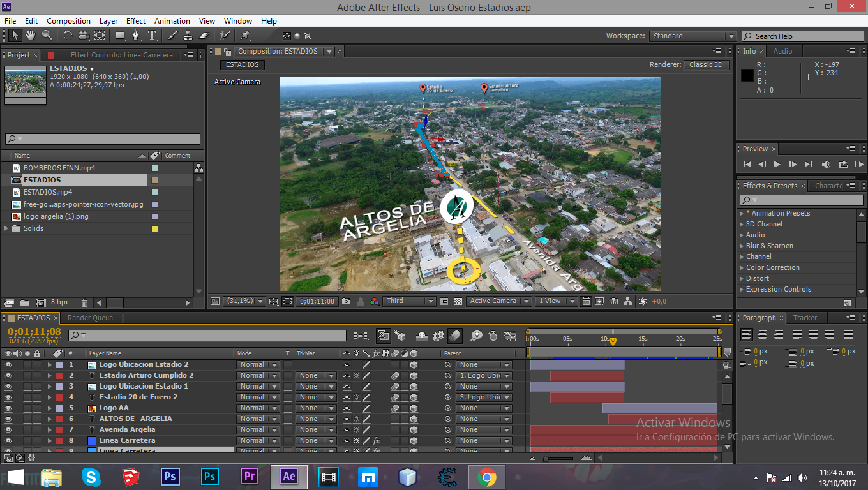Select the Selection arrow tool

click(15, 36)
